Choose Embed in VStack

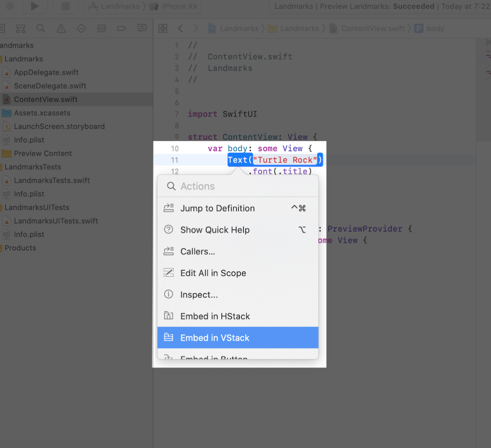point(238,337)
